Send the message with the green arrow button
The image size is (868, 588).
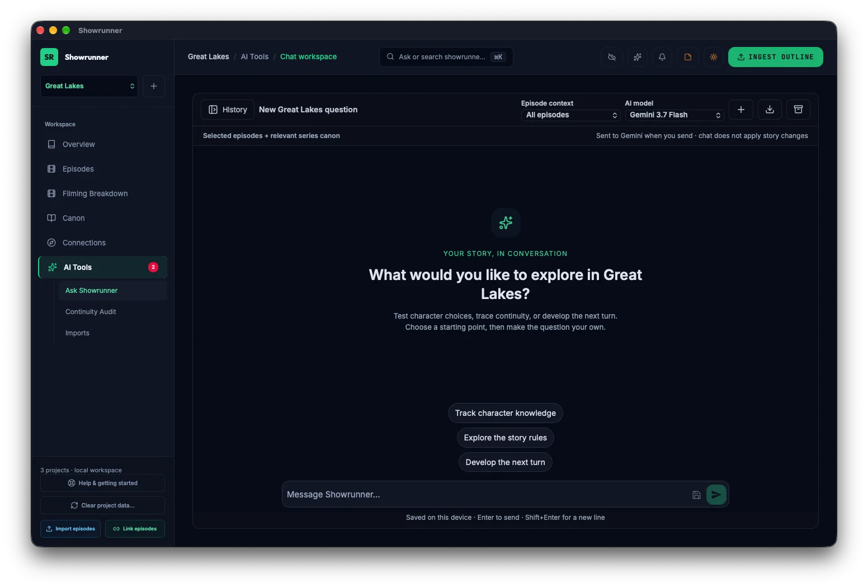click(x=716, y=495)
